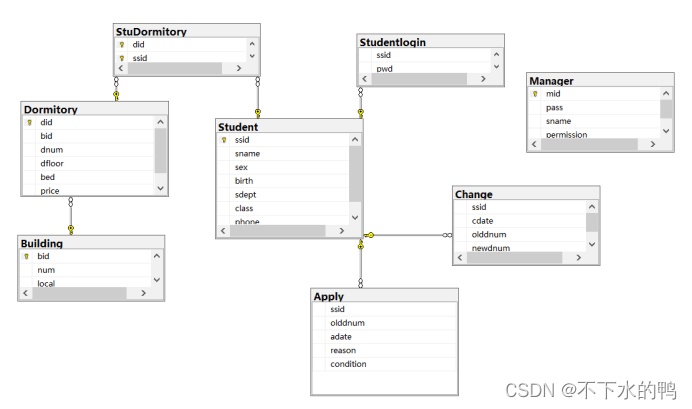Select the Apply table title bar

tap(384, 296)
